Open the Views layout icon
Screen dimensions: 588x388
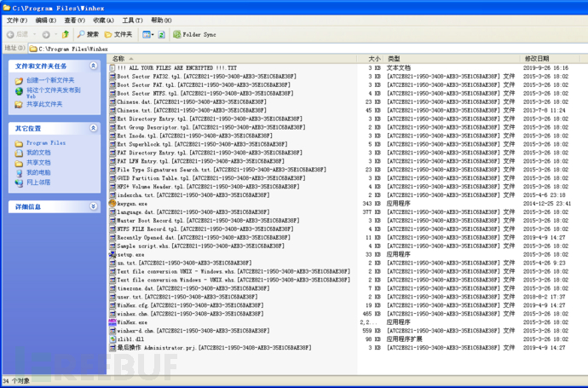coord(146,34)
